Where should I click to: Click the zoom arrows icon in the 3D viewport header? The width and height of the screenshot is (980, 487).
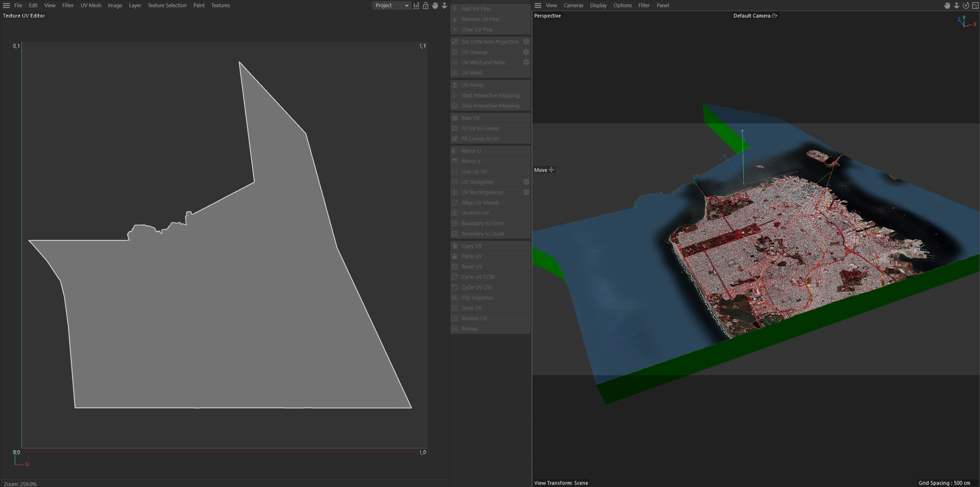[957, 5]
